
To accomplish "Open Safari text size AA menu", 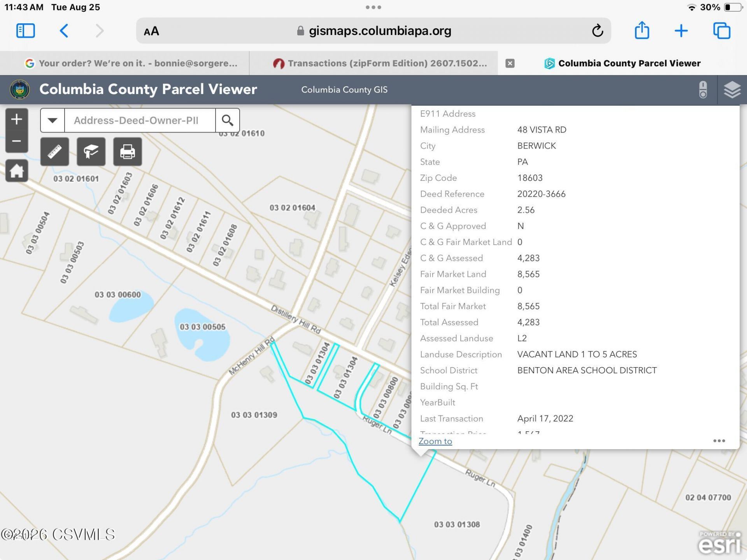I will [x=151, y=31].
